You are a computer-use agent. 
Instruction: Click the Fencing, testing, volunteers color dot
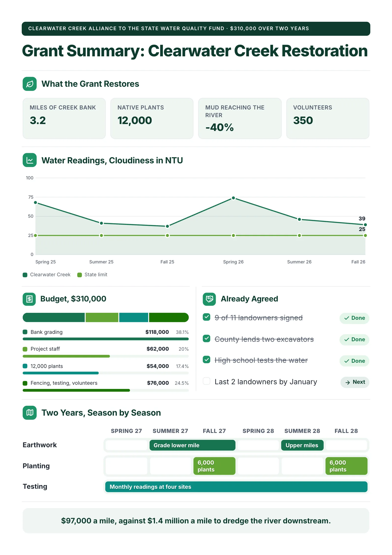(25, 383)
